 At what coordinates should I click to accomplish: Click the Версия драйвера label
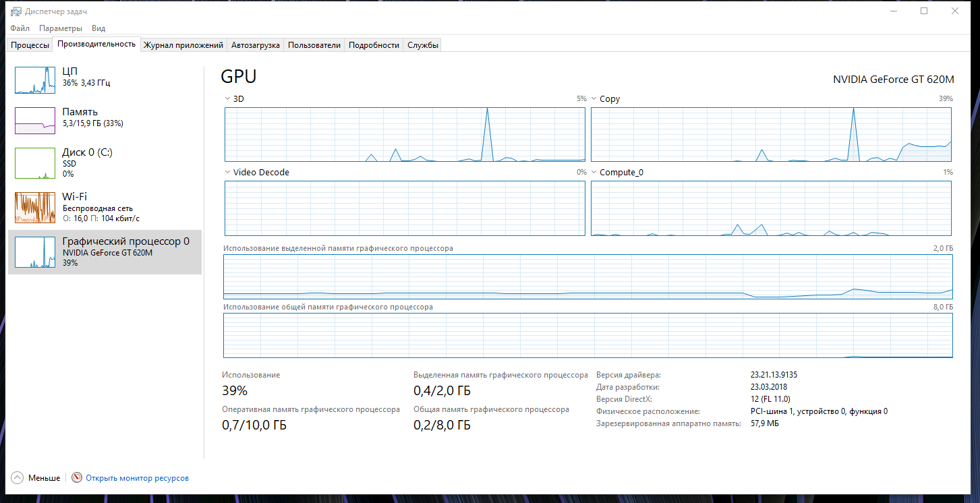click(x=629, y=375)
